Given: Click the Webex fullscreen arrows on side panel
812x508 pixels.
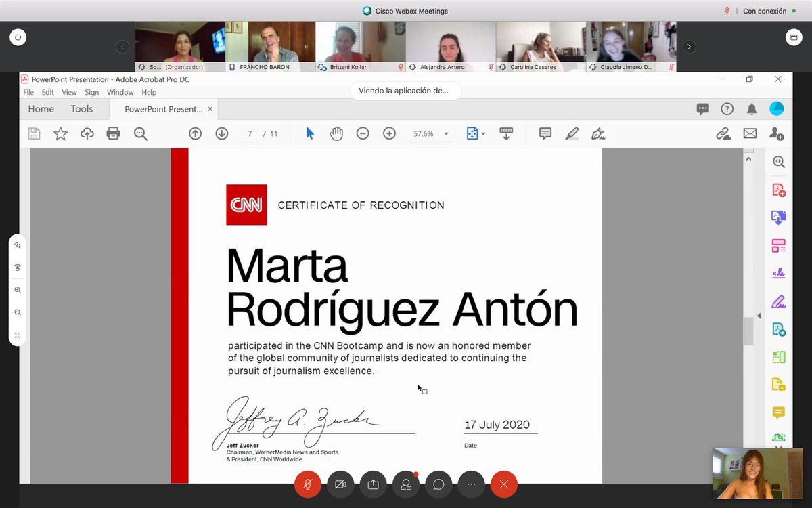Looking at the screenshot, I should click(x=18, y=335).
